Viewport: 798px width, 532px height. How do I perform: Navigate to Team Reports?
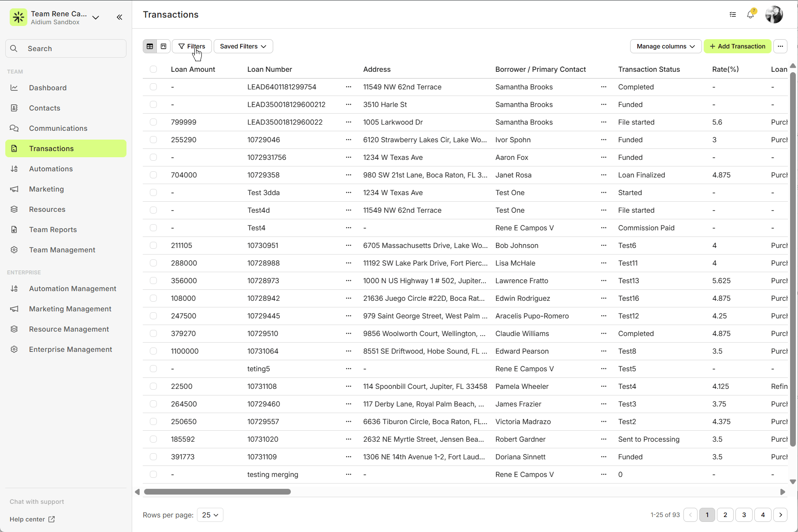click(x=53, y=229)
